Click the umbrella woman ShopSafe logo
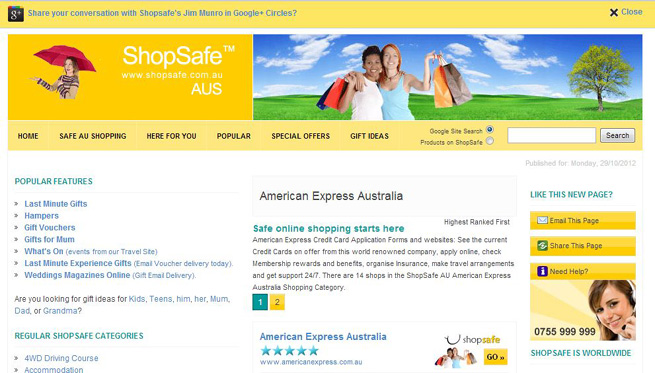Screen dimensions: 655x373 (63, 72)
